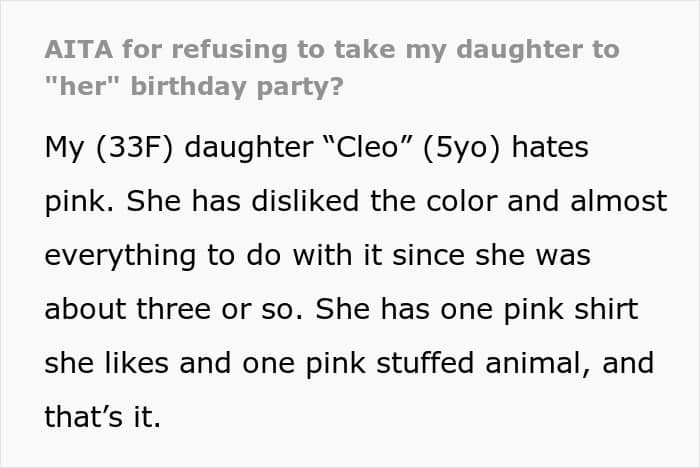Click the word "since" in the body
This screenshot has width=700, height=468.
coord(429,255)
